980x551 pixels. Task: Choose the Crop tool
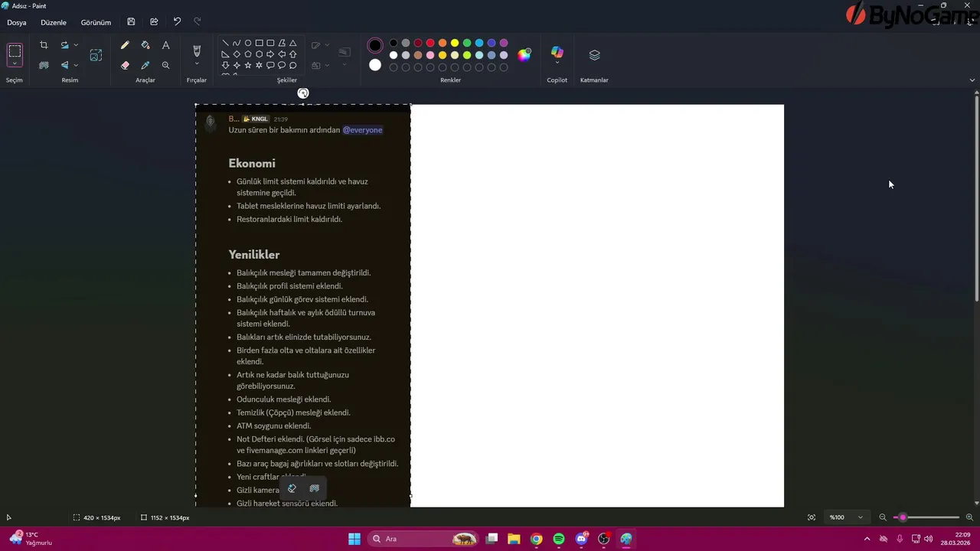click(44, 45)
